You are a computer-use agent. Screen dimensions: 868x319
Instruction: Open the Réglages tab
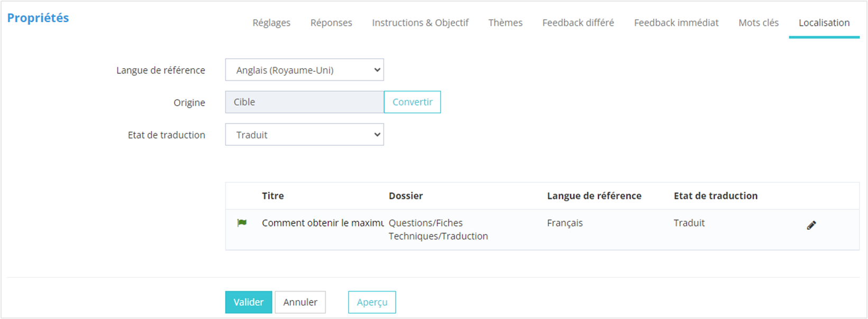click(x=271, y=23)
